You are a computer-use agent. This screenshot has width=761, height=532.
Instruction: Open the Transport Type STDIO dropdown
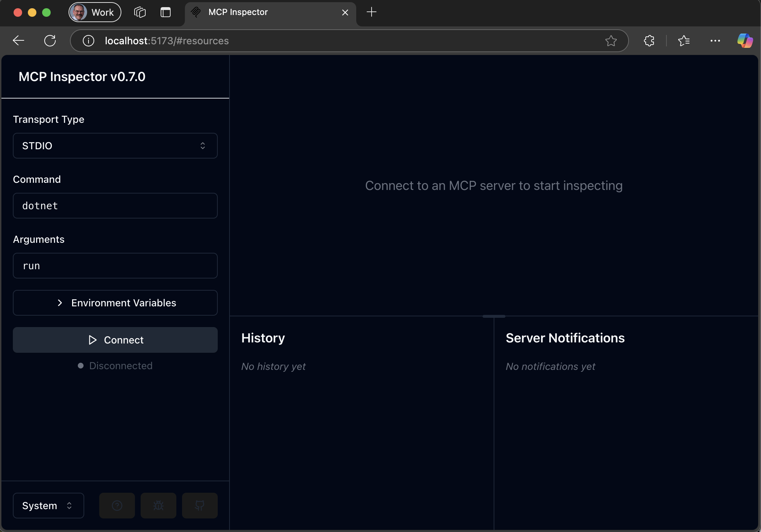point(115,146)
